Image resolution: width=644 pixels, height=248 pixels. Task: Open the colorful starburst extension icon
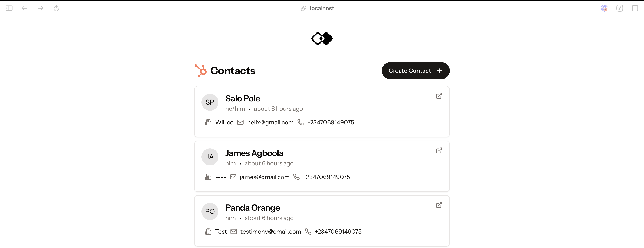pyautogui.click(x=604, y=8)
